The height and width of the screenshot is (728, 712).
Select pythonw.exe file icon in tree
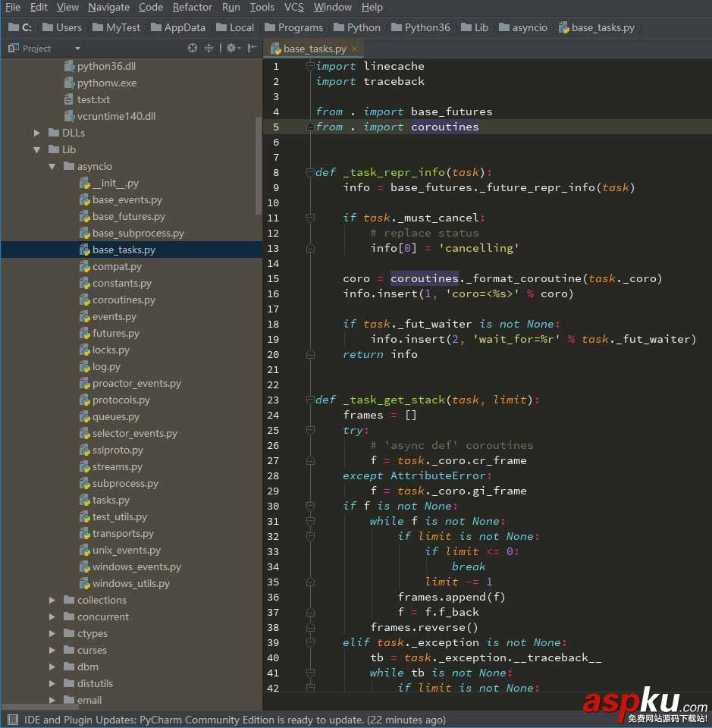[69, 83]
